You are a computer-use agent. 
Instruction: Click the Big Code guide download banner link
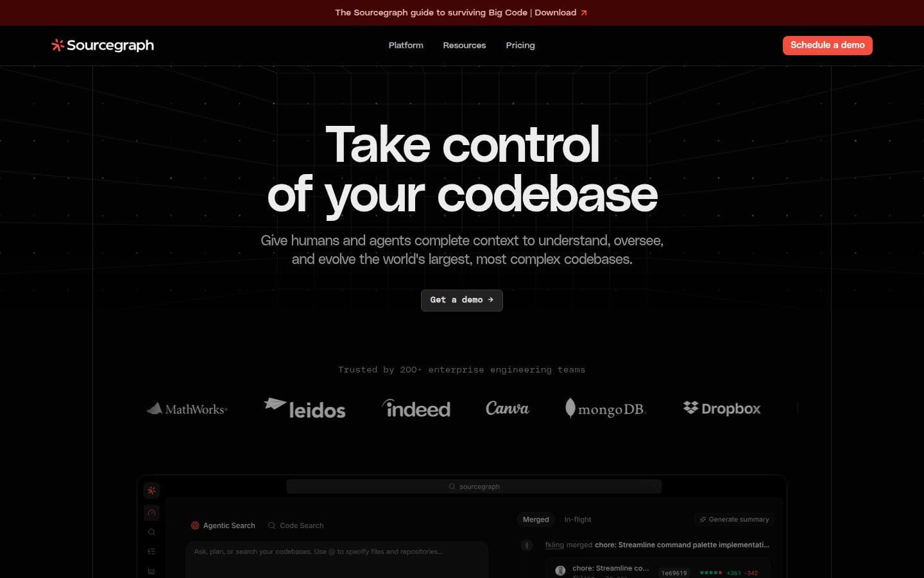click(x=461, y=12)
